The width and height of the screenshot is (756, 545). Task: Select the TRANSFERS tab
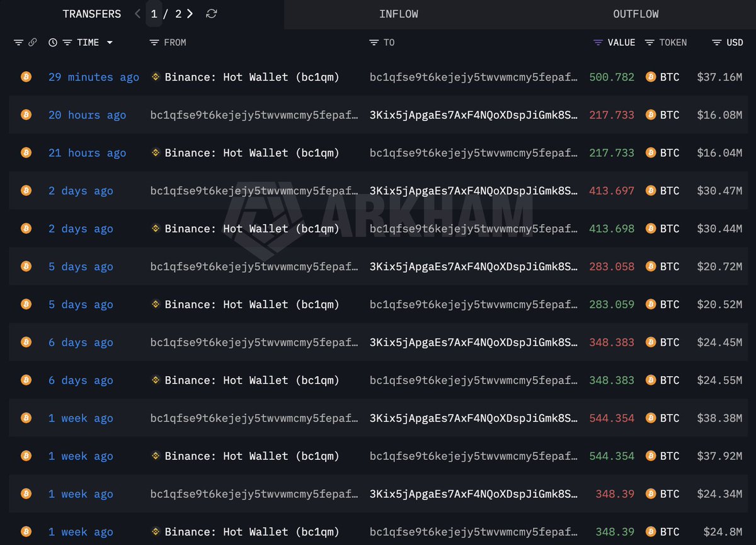91,14
